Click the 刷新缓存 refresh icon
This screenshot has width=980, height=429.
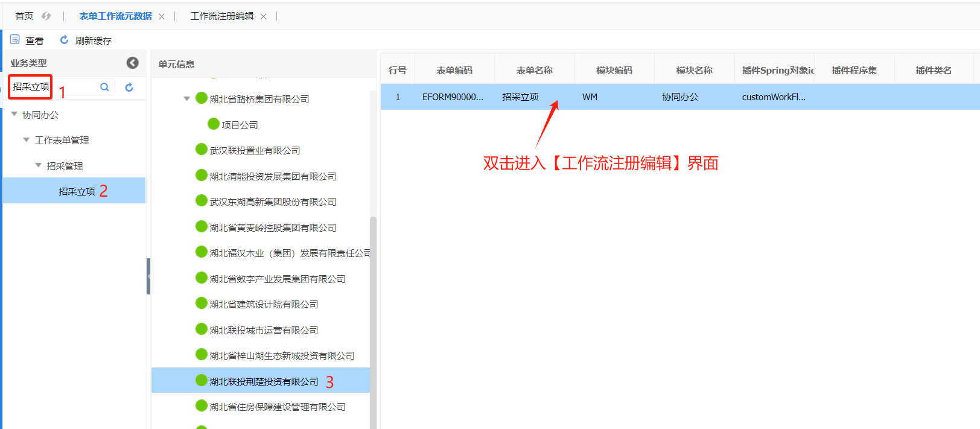(64, 40)
